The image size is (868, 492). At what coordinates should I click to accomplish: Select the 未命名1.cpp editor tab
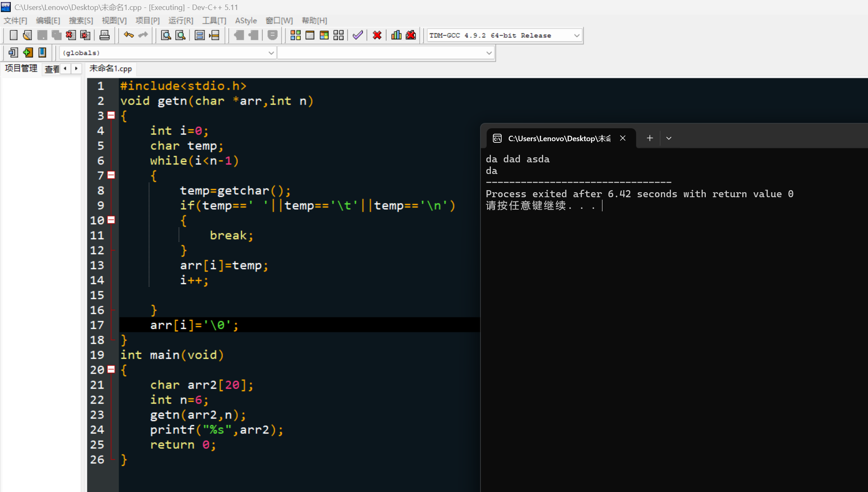point(110,69)
